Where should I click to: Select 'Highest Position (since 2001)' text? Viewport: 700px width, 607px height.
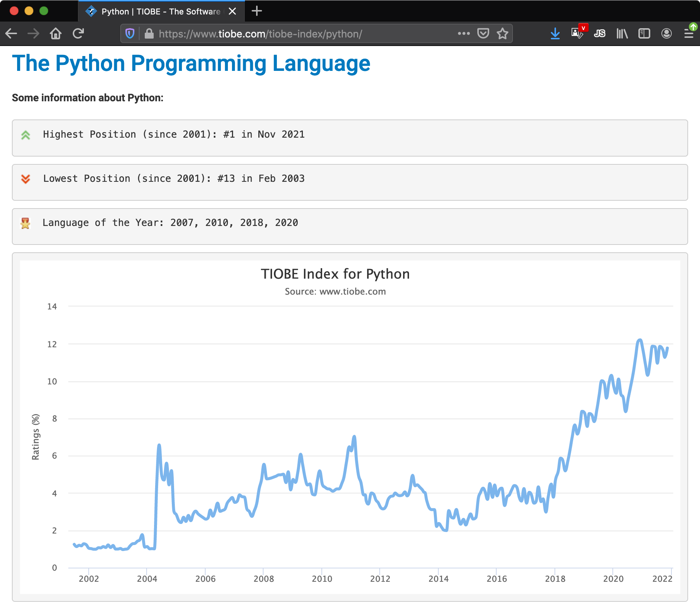point(130,134)
